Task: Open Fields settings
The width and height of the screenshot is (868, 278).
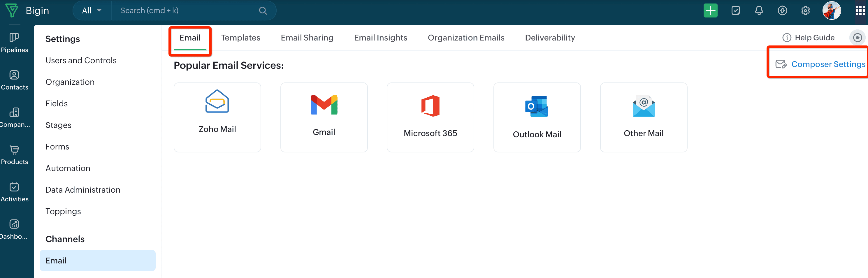Action: 57,103
